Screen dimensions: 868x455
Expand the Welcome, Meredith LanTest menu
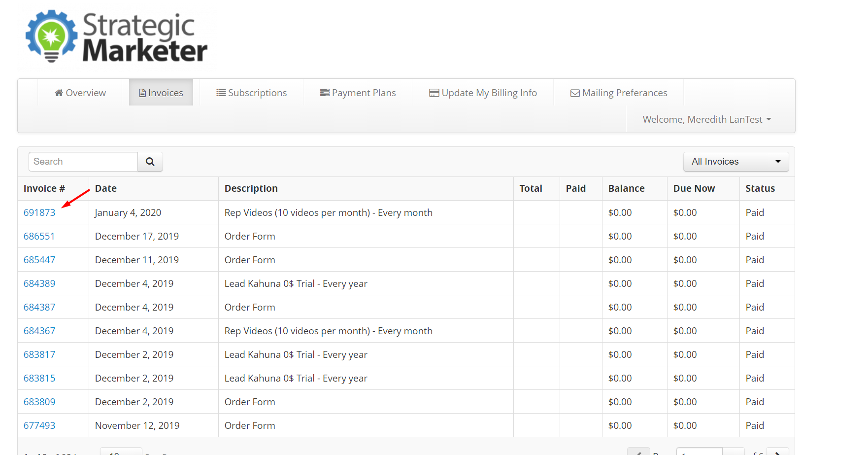(x=706, y=119)
